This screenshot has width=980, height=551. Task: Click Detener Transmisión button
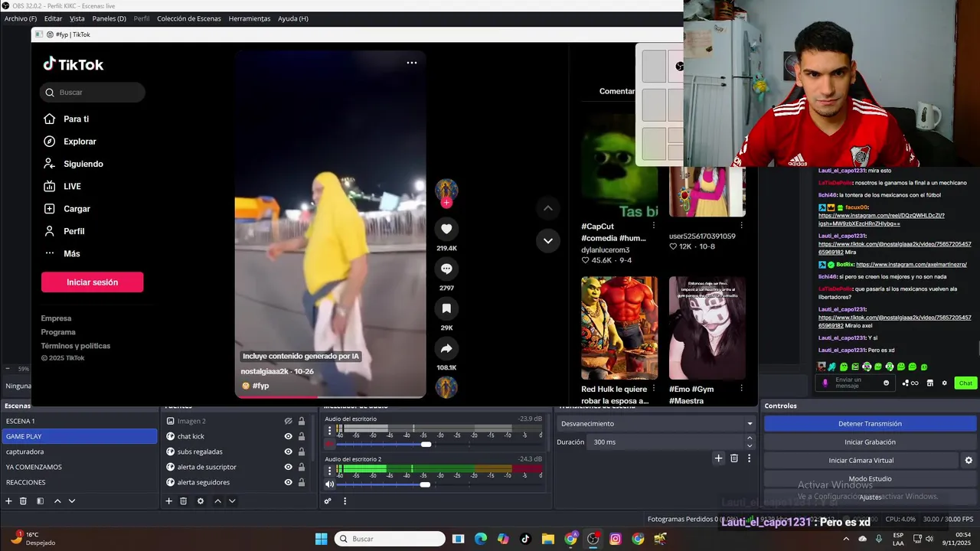coord(870,423)
